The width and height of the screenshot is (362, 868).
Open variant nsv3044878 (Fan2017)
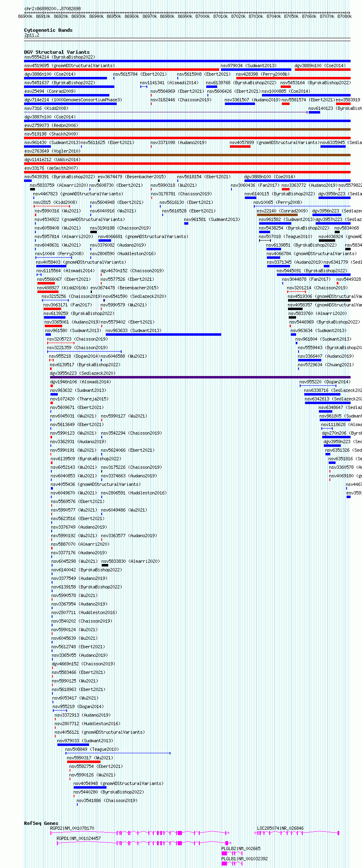click(283, 283)
